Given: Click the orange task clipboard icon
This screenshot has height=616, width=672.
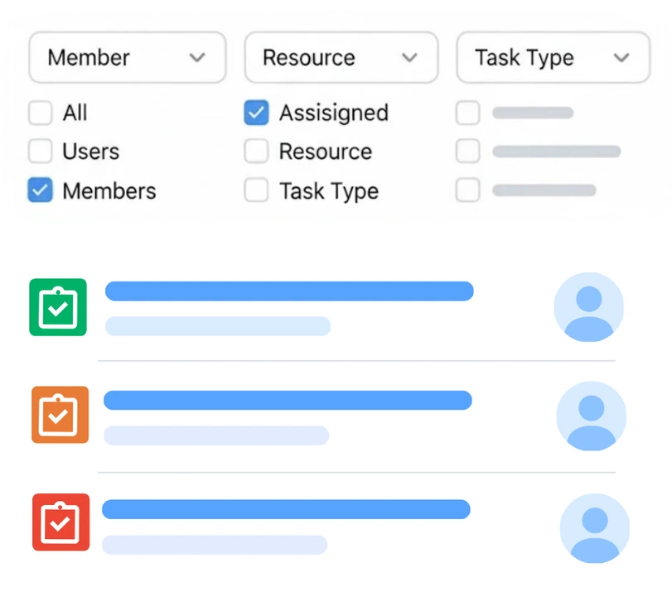Looking at the screenshot, I should click(x=60, y=414).
